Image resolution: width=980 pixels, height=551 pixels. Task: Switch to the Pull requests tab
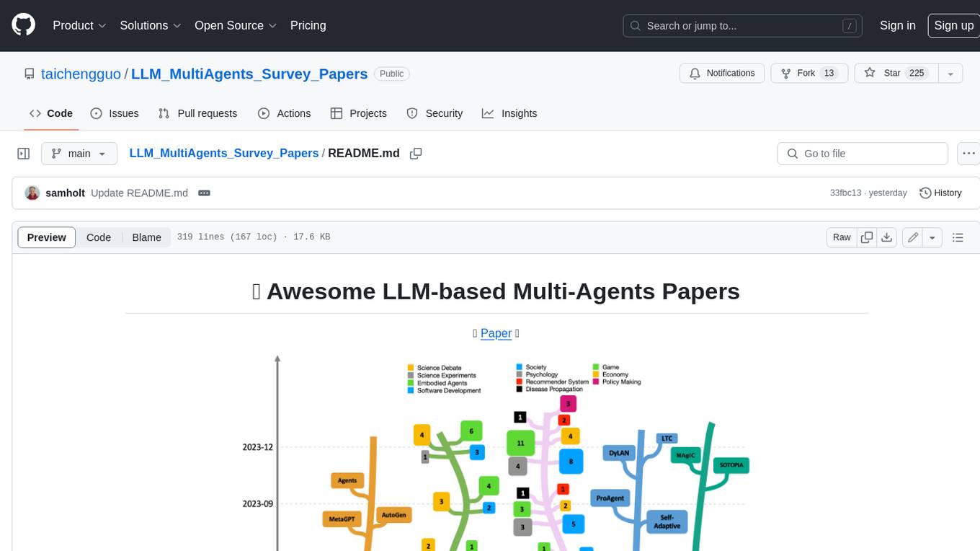pos(197,113)
